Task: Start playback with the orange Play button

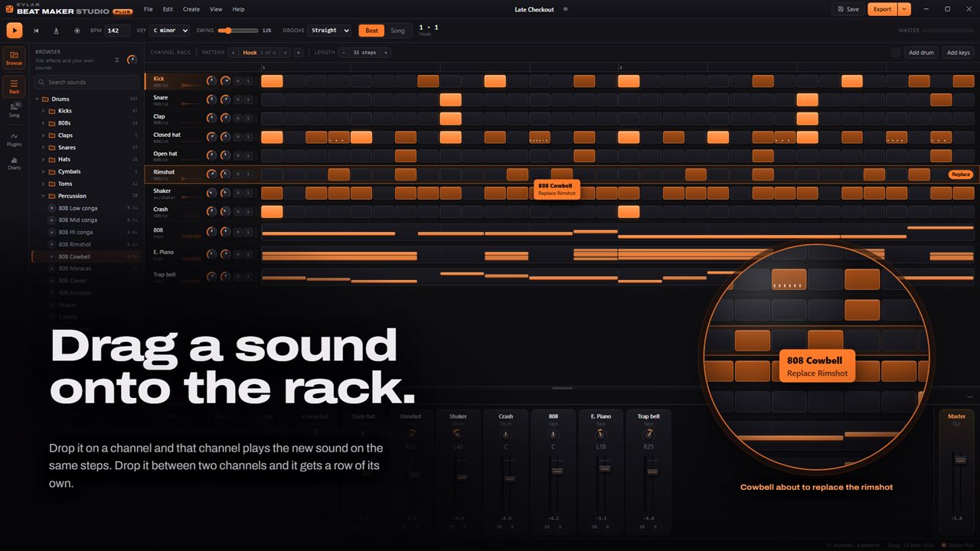Action: (15, 31)
